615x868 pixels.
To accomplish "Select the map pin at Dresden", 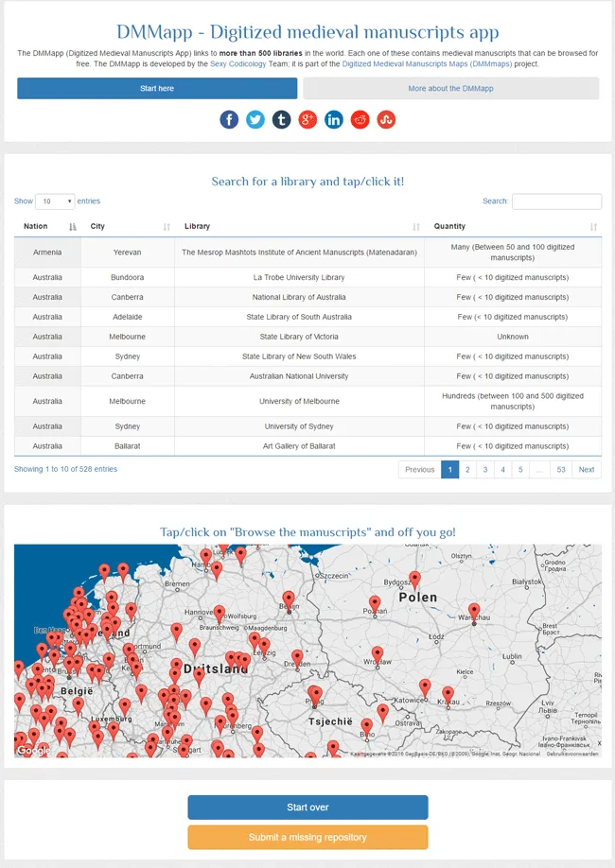I will (x=297, y=658).
